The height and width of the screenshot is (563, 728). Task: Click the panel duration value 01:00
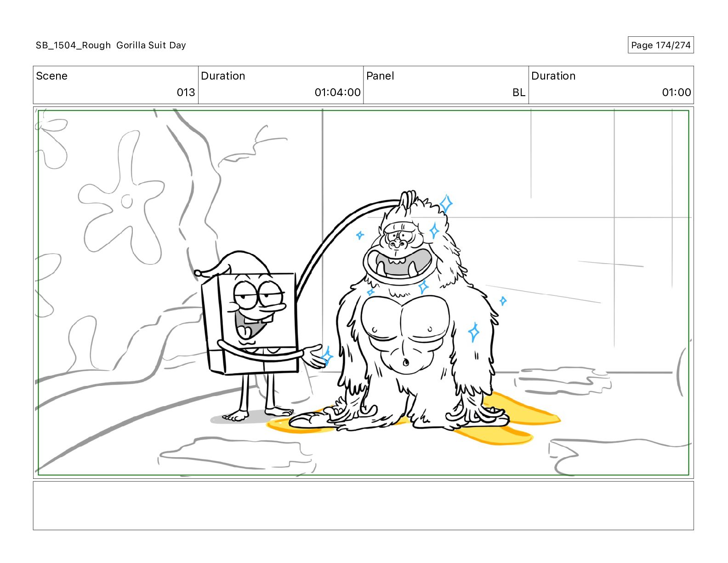677,92
